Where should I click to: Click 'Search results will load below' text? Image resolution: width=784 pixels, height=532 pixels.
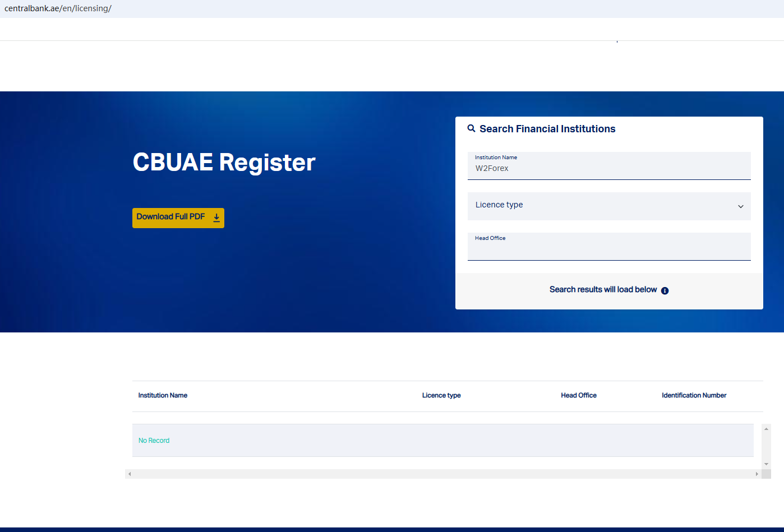(x=603, y=289)
